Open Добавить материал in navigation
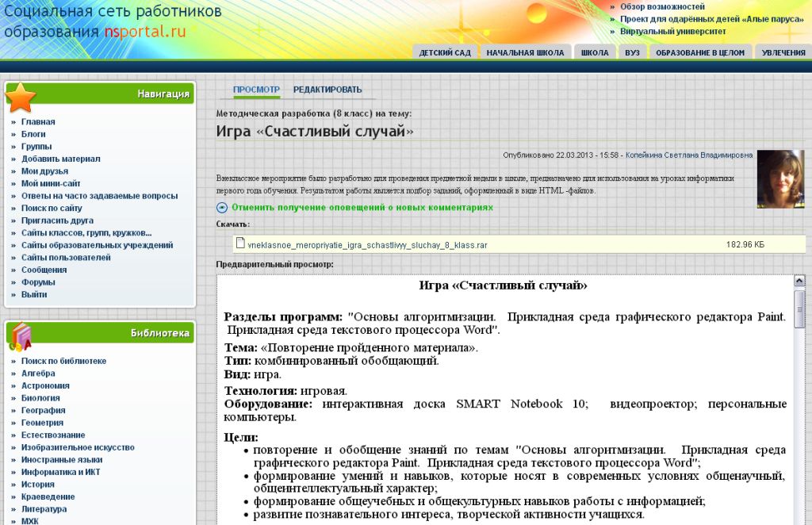The width and height of the screenshot is (812, 525). click(x=60, y=159)
